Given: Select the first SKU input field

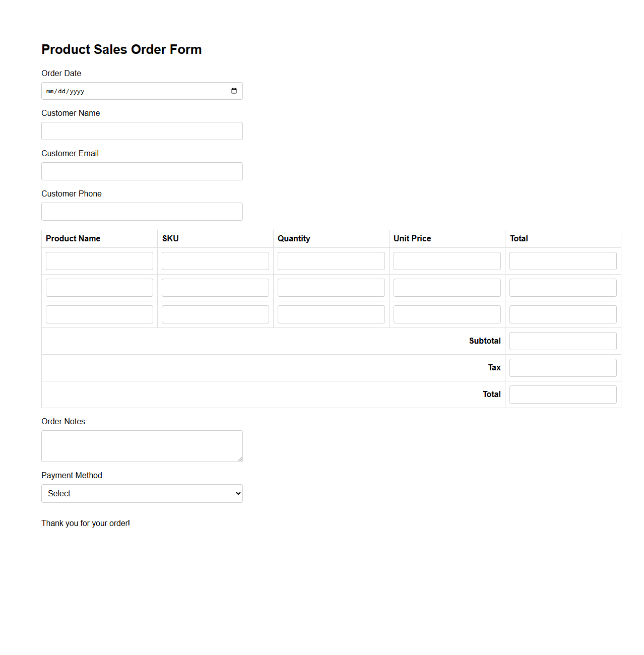Looking at the screenshot, I should coord(215,260).
